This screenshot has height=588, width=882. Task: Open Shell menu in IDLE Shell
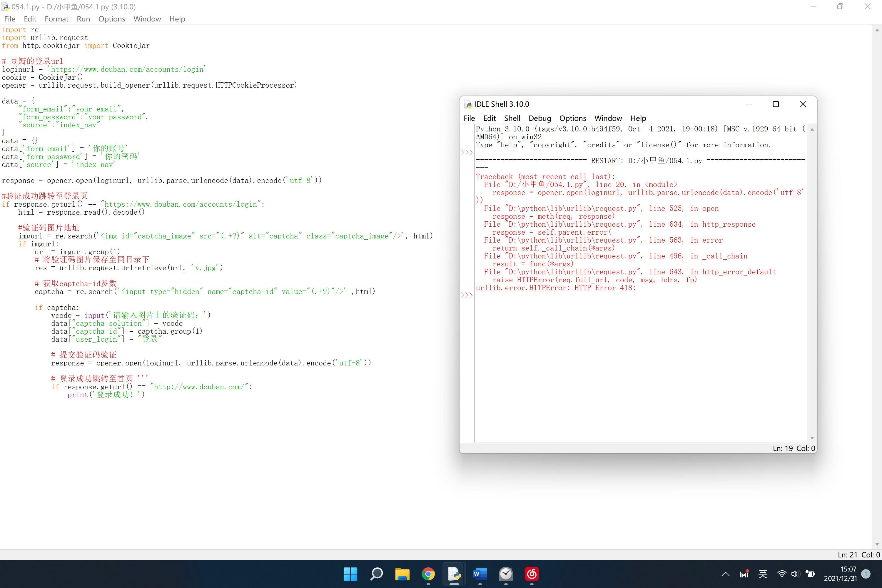tap(512, 118)
